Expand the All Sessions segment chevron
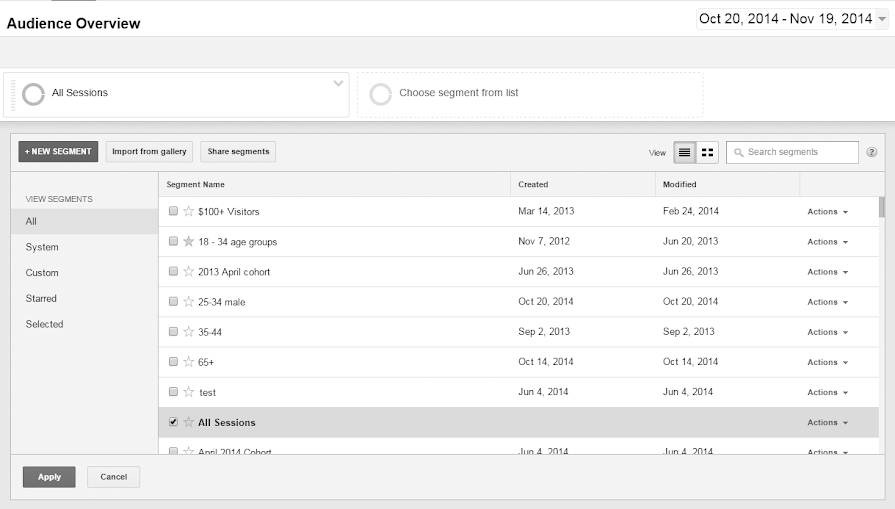Viewport: 895px width, 509px height. 338,84
